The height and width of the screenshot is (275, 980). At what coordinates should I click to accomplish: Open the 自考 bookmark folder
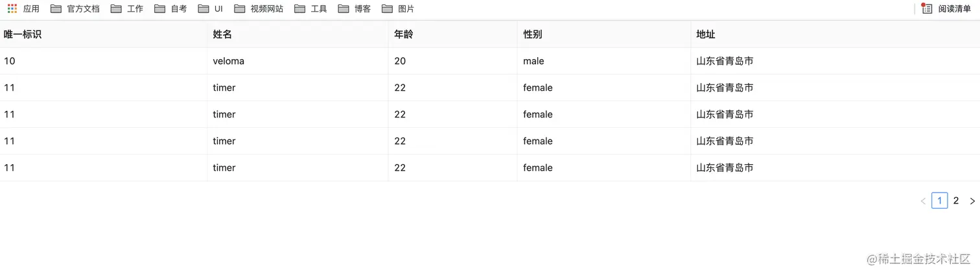(x=171, y=8)
